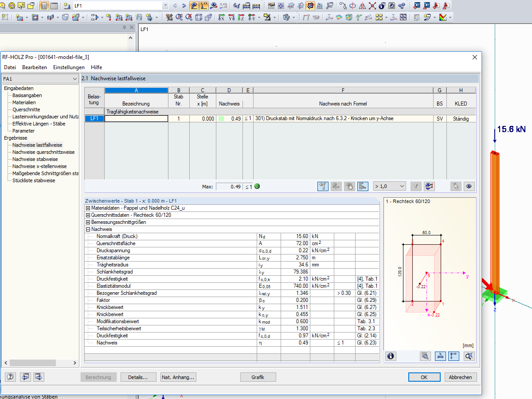Screen dimensions: 532x399
Task: Open the Bearbeiten menu
Action: point(35,67)
